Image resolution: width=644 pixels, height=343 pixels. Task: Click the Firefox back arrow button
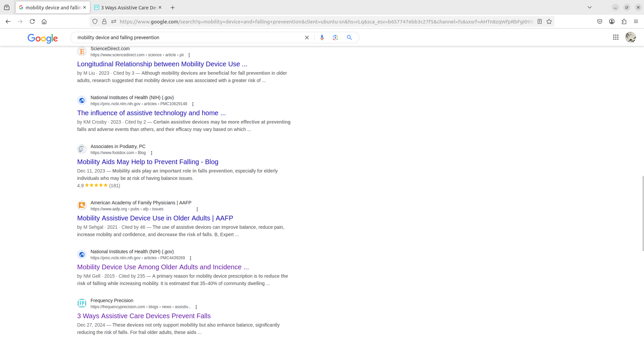coord(8,21)
